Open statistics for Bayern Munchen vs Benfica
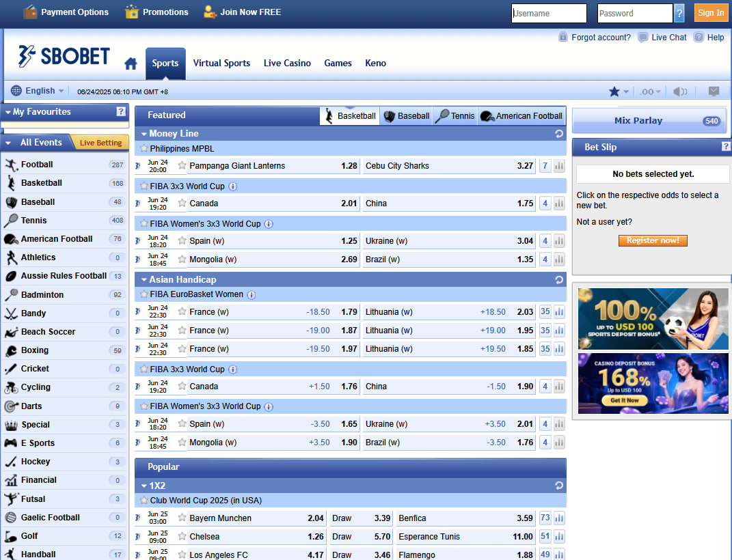732x560 pixels. [x=559, y=518]
